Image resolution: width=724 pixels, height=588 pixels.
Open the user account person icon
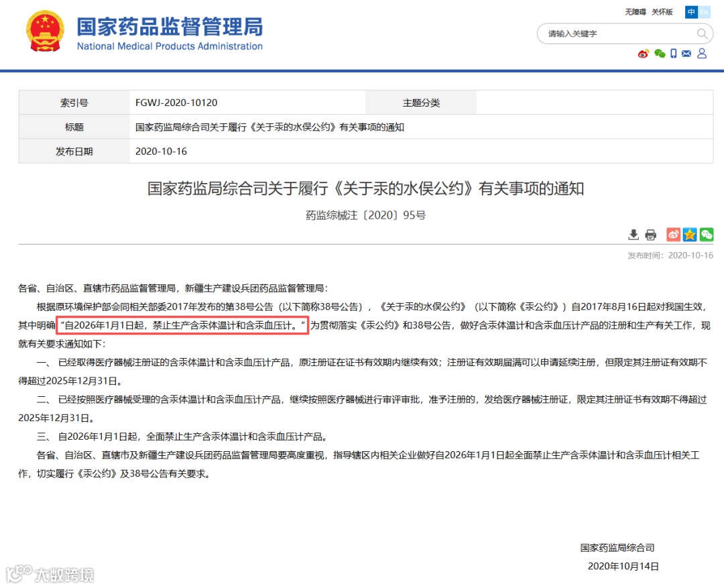click(702, 54)
